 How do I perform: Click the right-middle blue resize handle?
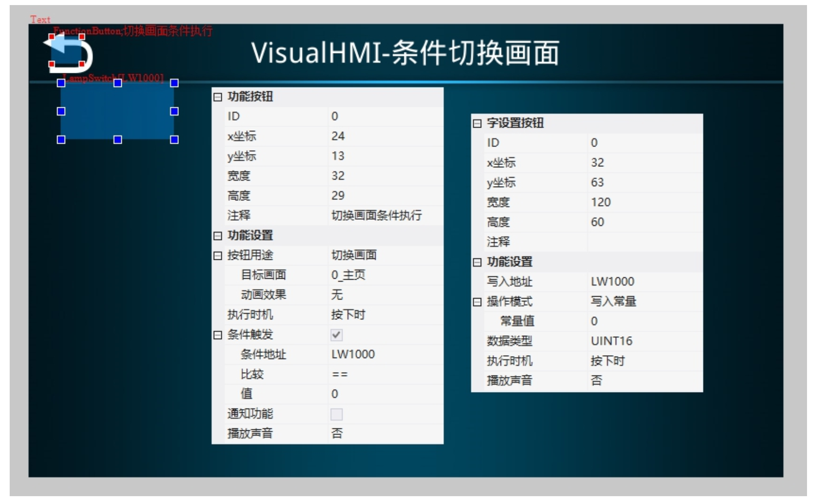[174, 111]
